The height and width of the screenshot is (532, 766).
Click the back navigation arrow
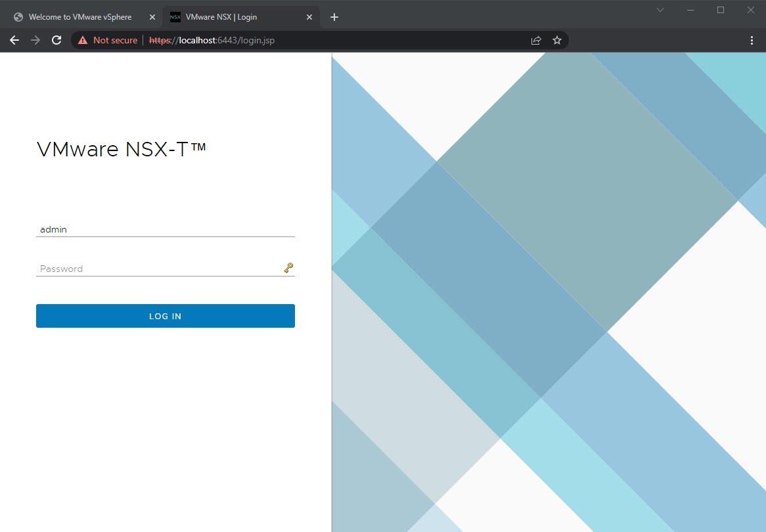click(14, 40)
